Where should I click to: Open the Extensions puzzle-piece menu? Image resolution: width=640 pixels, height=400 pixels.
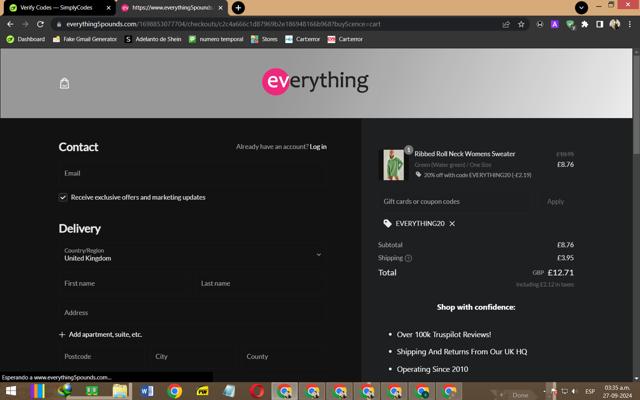point(585,24)
